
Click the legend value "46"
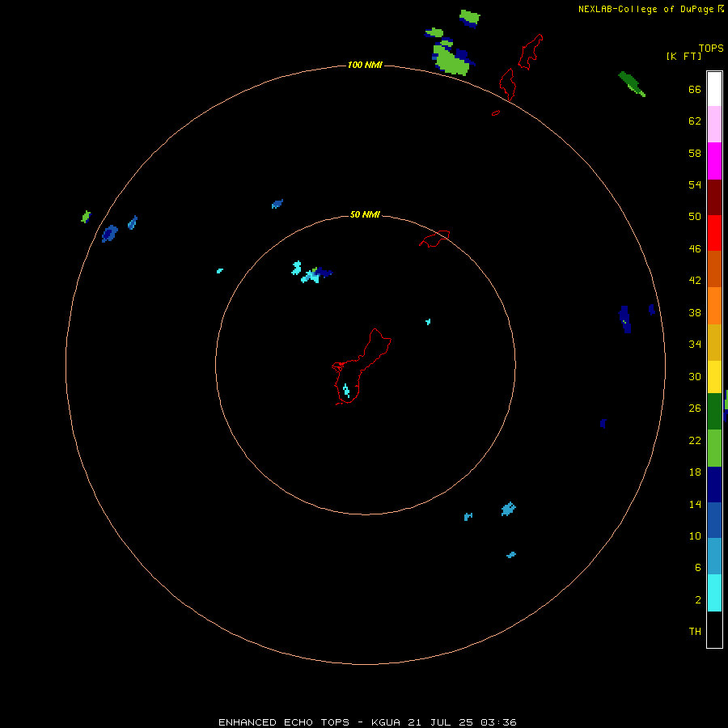coord(695,249)
